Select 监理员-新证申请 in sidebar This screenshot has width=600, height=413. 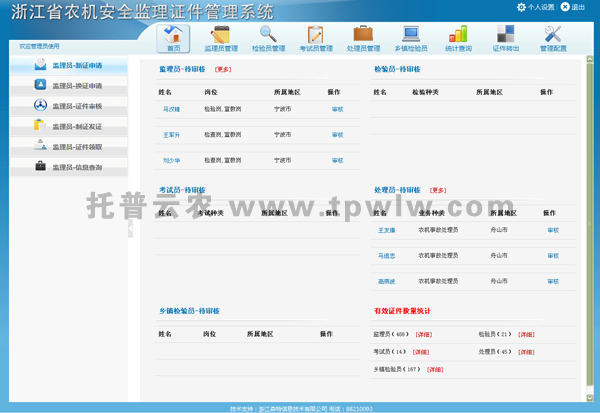77,66
